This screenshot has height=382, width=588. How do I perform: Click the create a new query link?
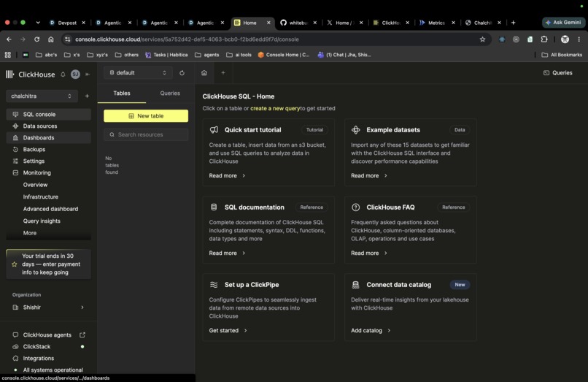click(x=275, y=108)
